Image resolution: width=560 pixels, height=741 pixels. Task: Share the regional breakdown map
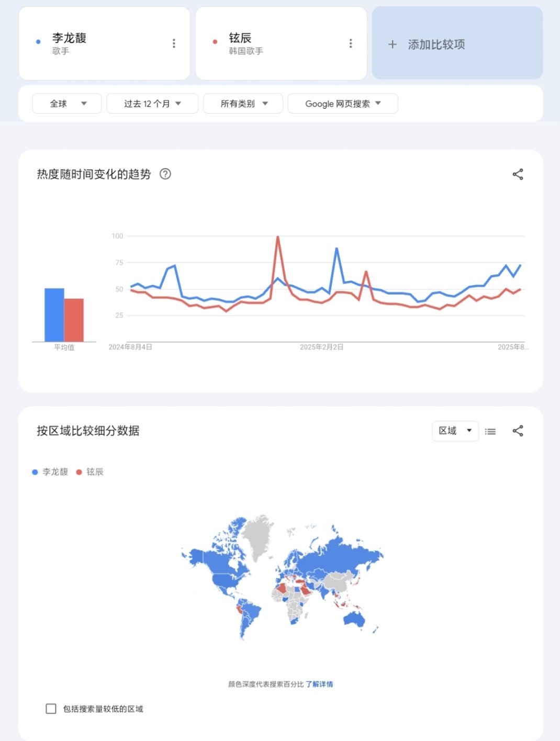(518, 431)
